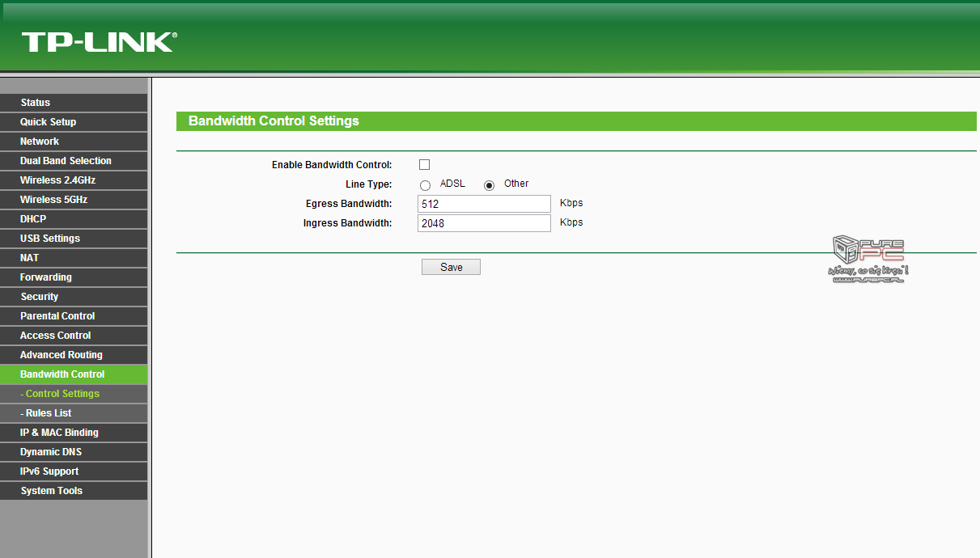
Task: Click the Egress Bandwidth input field
Action: (484, 204)
